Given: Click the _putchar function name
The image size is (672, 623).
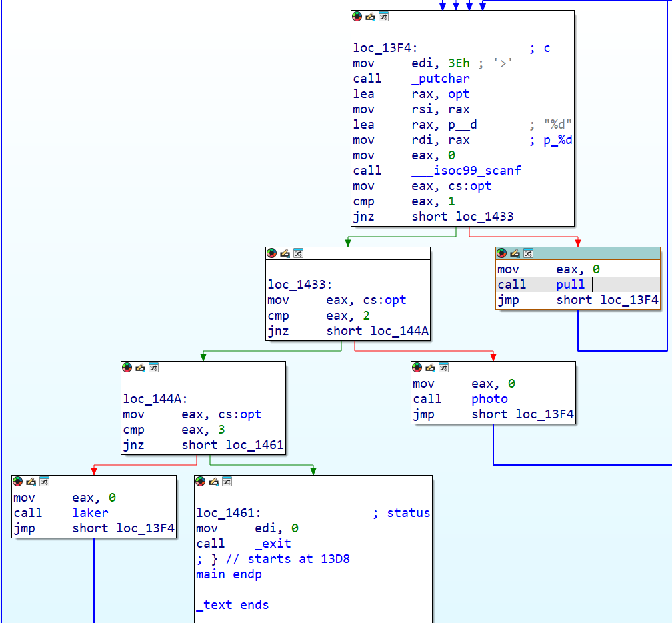Looking at the screenshot, I should [440, 79].
